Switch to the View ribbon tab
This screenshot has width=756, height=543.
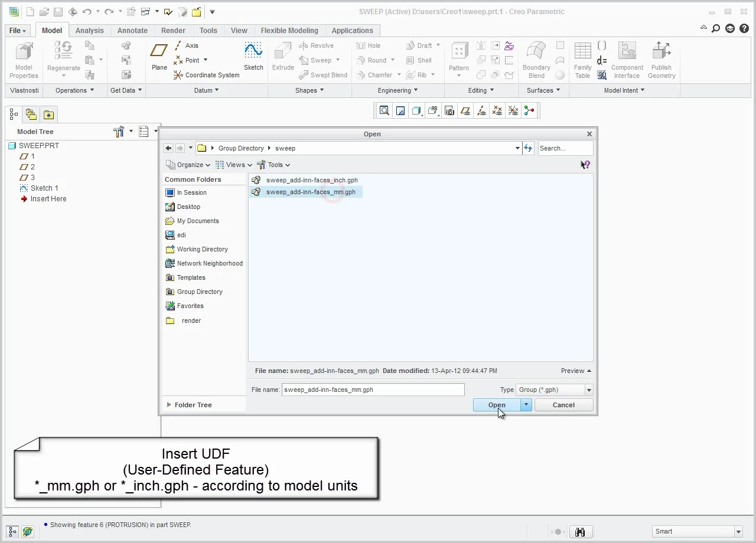tap(239, 31)
